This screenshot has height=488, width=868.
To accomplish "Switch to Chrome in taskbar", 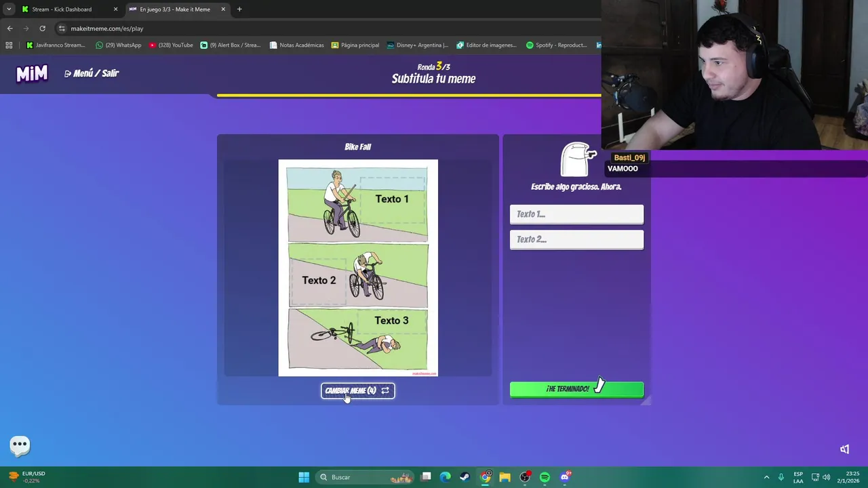I will [x=486, y=477].
